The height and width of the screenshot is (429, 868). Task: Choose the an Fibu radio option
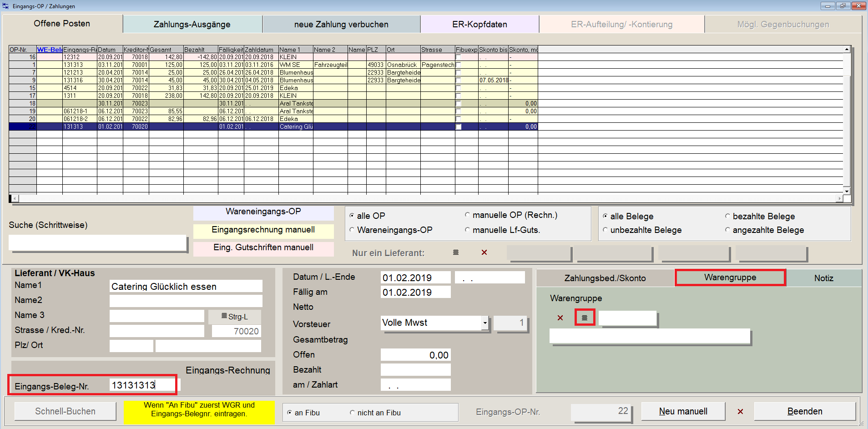pyautogui.click(x=289, y=413)
